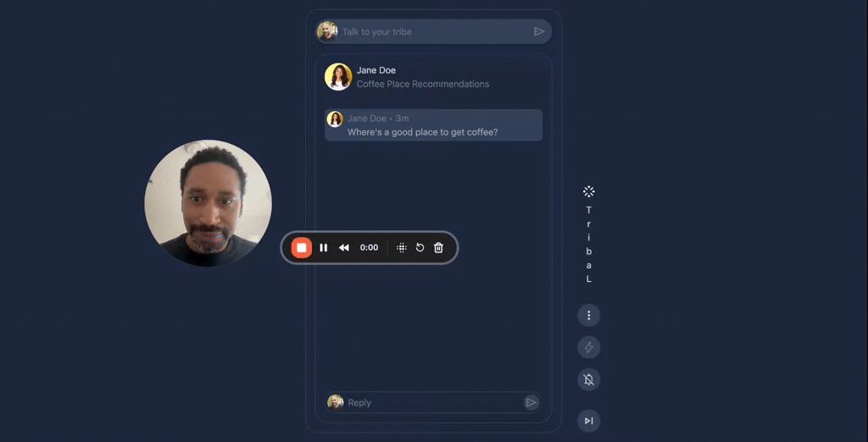The height and width of the screenshot is (442, 868).
Task: Send the reply with the arrow button
Action: pos(531,402)
